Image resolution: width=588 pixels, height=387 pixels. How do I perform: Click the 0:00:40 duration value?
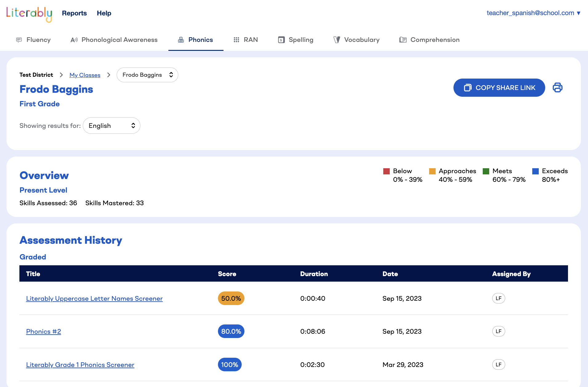(313, 298)
